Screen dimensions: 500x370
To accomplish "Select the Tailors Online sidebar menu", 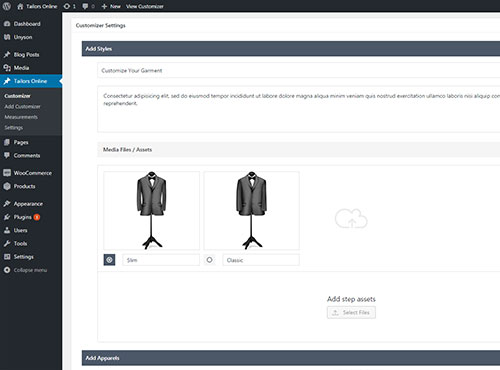I will pyautogui.click(x=31, y=81).
